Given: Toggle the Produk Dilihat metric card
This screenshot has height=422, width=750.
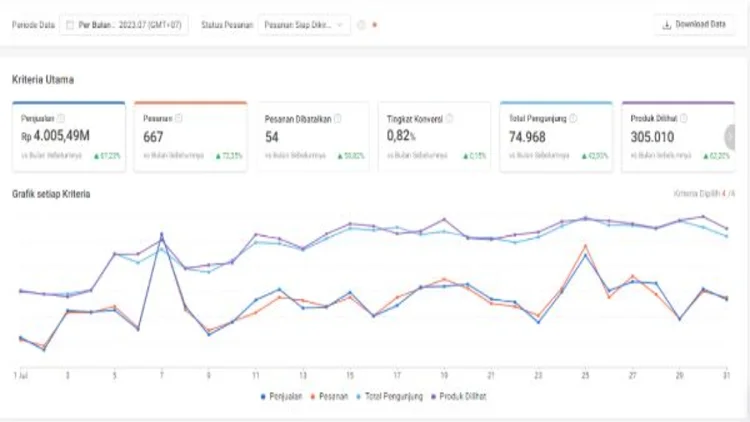Looking at the screenshot, I should [678, 136].
